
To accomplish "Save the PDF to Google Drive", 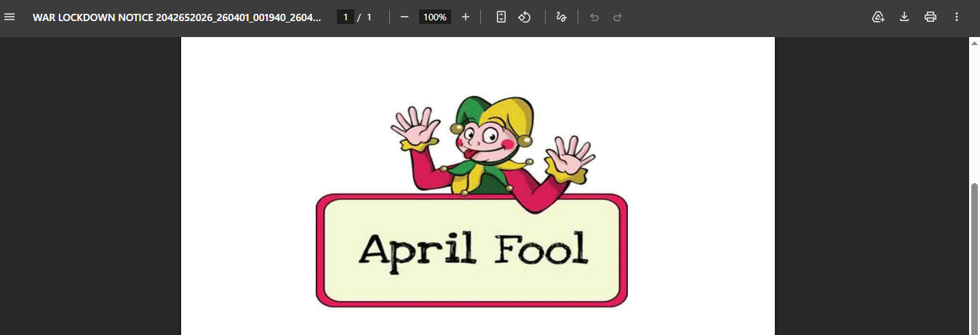I will 878,17.
